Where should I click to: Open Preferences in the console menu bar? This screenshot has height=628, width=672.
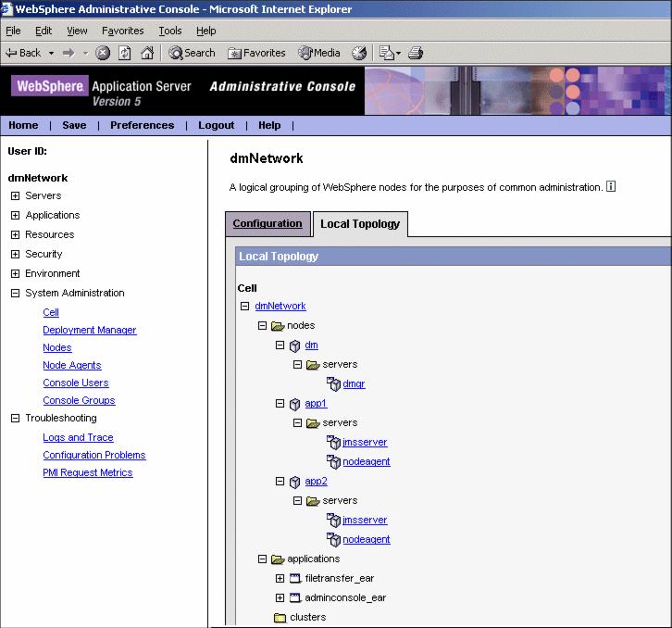143,125
